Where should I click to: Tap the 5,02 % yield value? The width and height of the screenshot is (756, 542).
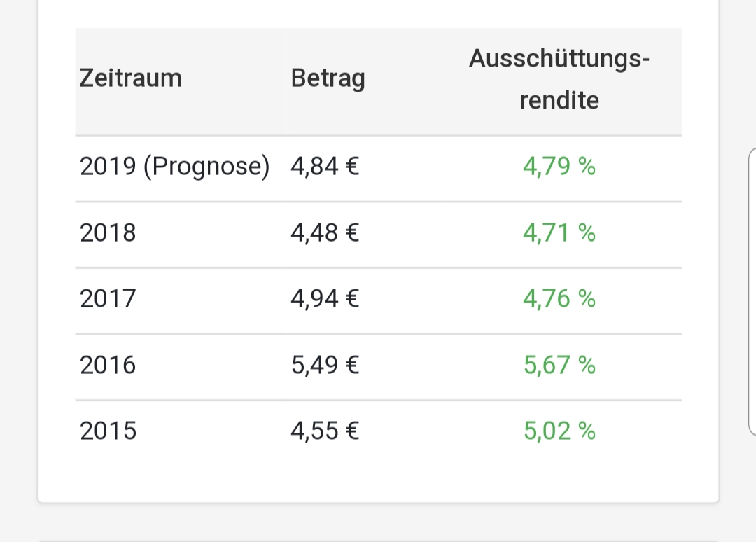[559, 431]
